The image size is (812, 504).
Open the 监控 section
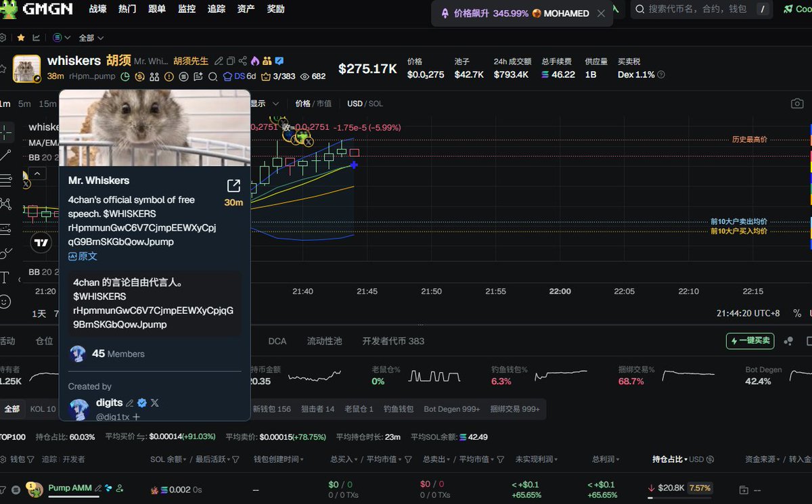point(187,9)
